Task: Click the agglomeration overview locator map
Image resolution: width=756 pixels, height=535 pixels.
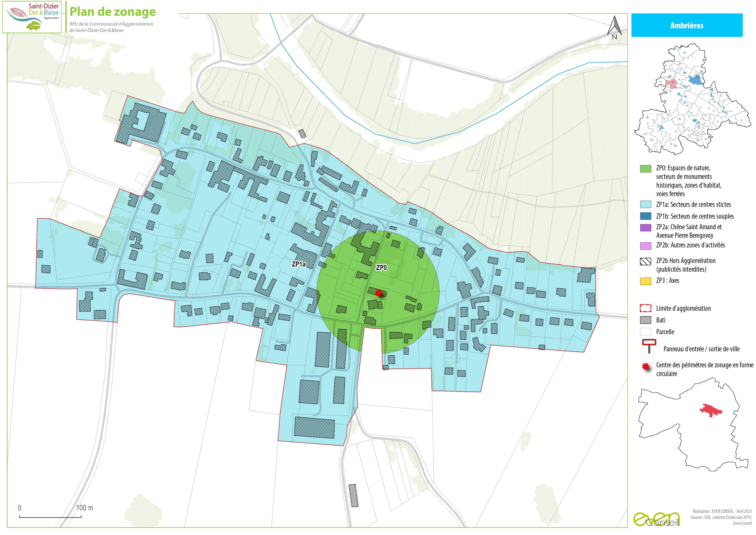Action: coord(693,99)
